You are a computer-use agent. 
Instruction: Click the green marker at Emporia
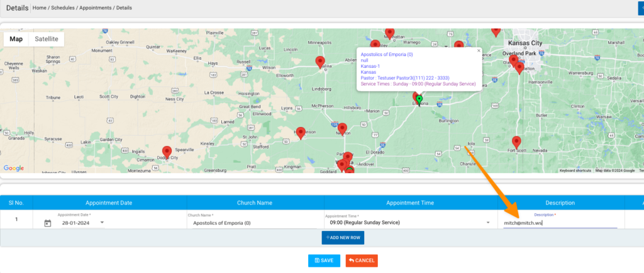coord(419,100)
